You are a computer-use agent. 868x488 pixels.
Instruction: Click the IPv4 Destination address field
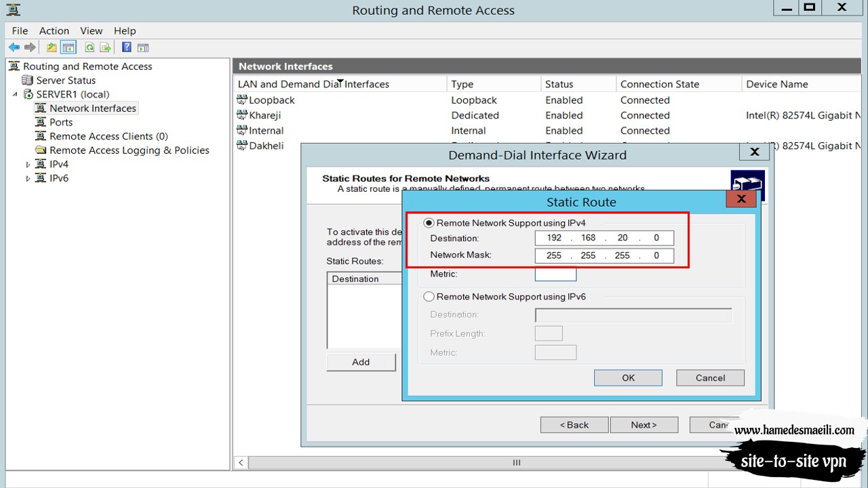coord(604,238)
